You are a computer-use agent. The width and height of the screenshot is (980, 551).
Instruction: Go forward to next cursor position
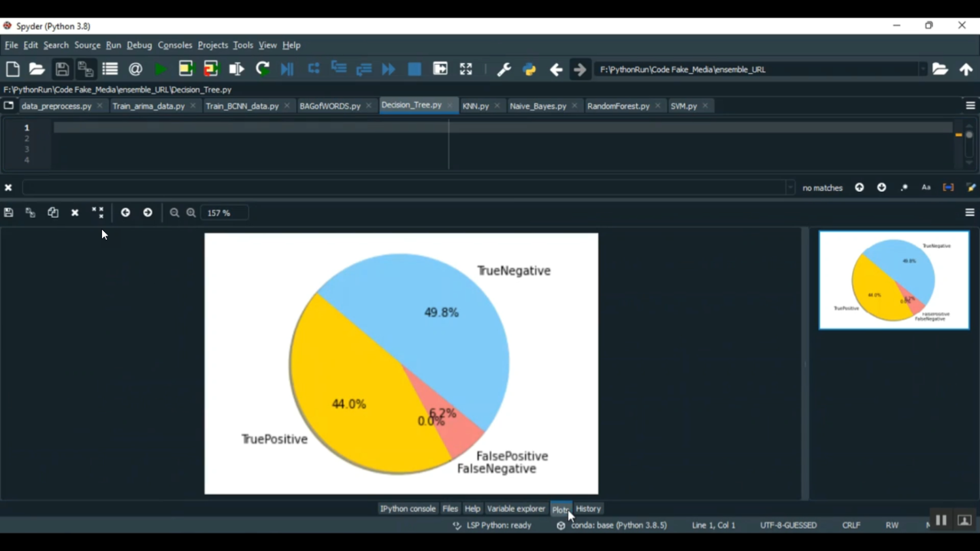[580, 69]
